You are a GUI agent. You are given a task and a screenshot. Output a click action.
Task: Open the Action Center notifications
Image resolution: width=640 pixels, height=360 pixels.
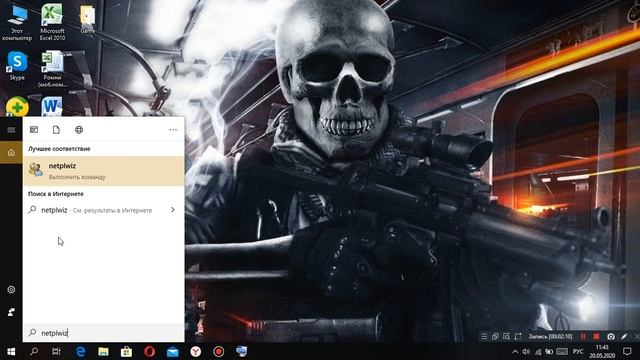tap(627, 351)
